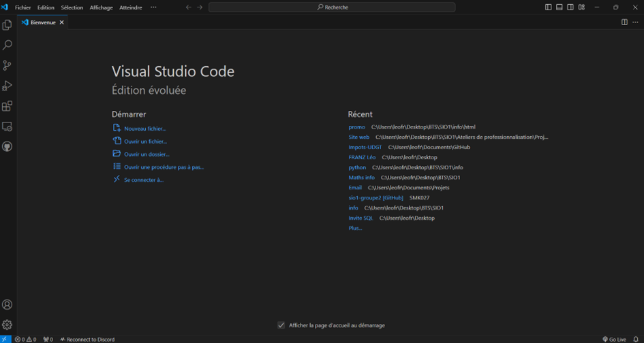Toggle the bottom panel layout icon

click(559, 7)
